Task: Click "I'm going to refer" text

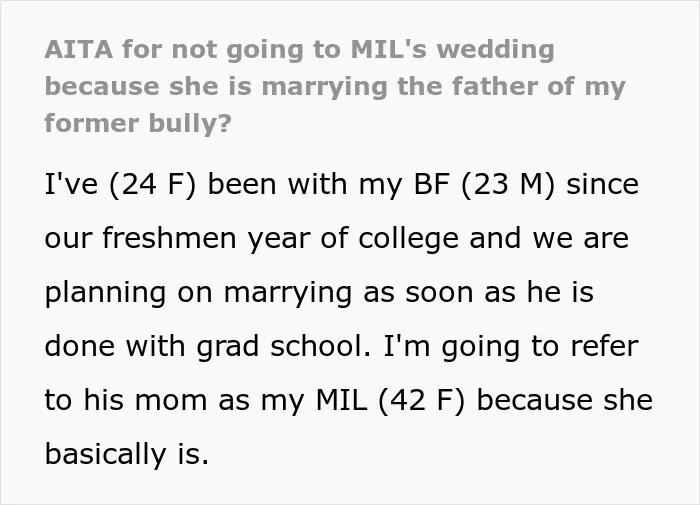Action: (x=511, y=346)
